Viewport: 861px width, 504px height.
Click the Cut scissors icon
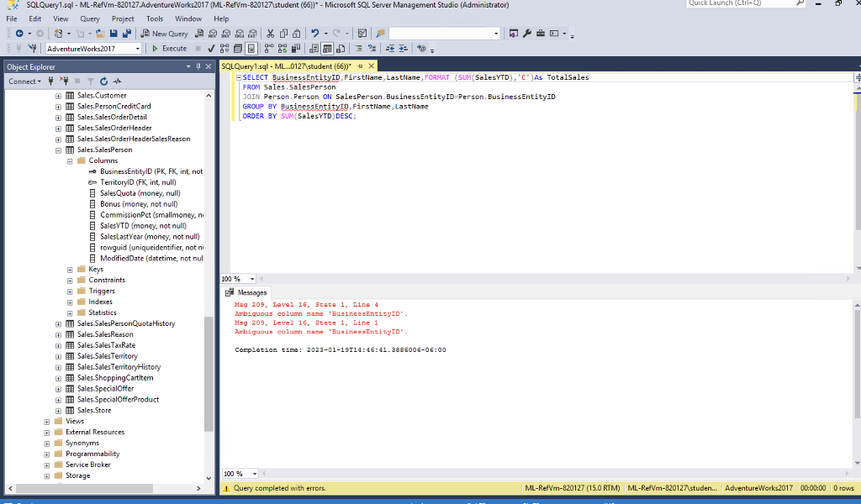(x=270, y=34)
